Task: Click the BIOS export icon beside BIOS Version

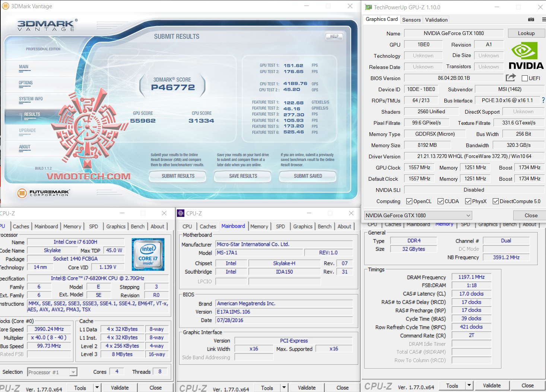Action: [511, 78]
